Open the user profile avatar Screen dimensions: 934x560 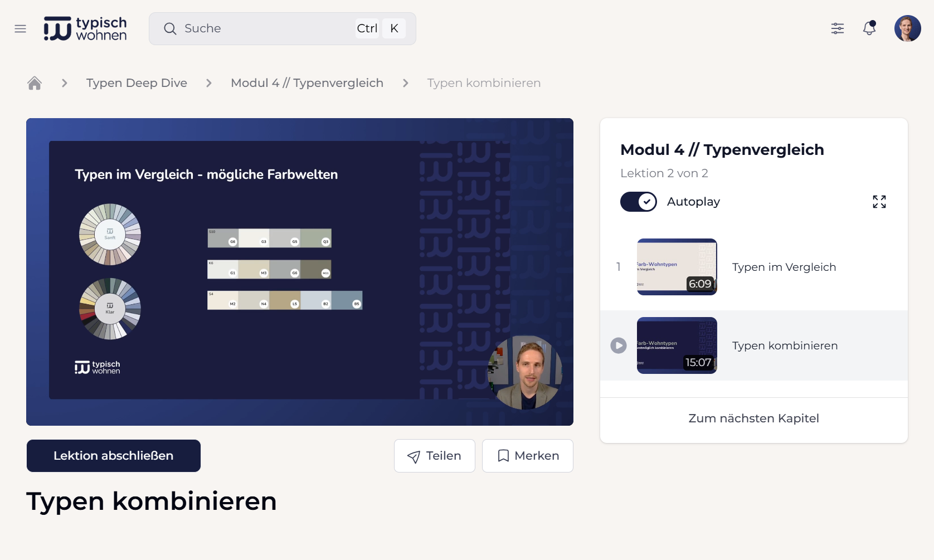pos(907,28)
